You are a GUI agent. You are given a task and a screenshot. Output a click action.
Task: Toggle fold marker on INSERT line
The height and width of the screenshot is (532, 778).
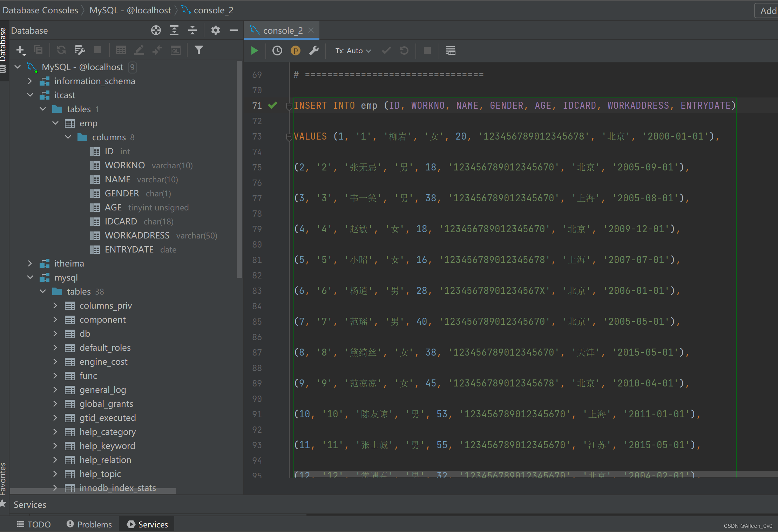pyautogui.click(x=289, y=106)
